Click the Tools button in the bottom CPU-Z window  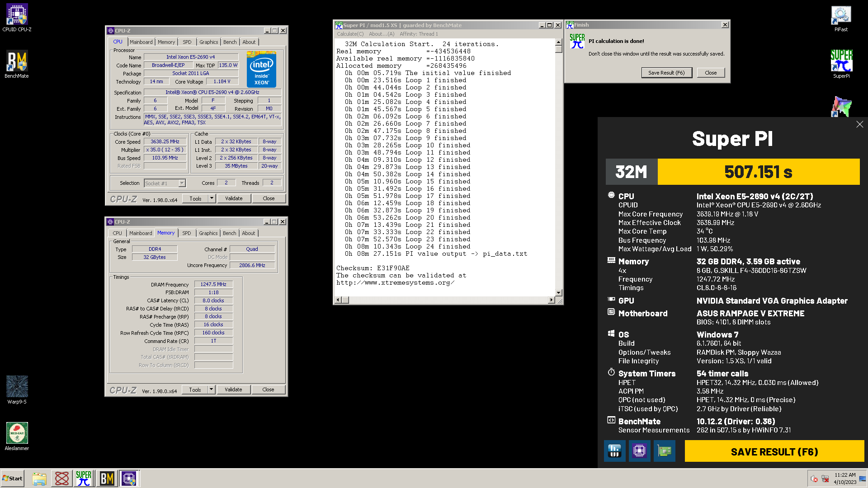[195, 389]
